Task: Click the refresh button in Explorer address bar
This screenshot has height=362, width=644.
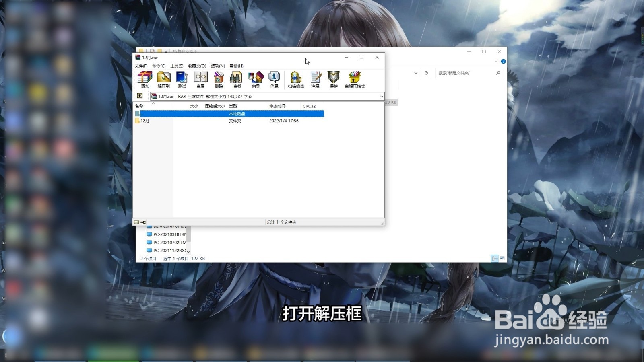Action: coord(426,73)
